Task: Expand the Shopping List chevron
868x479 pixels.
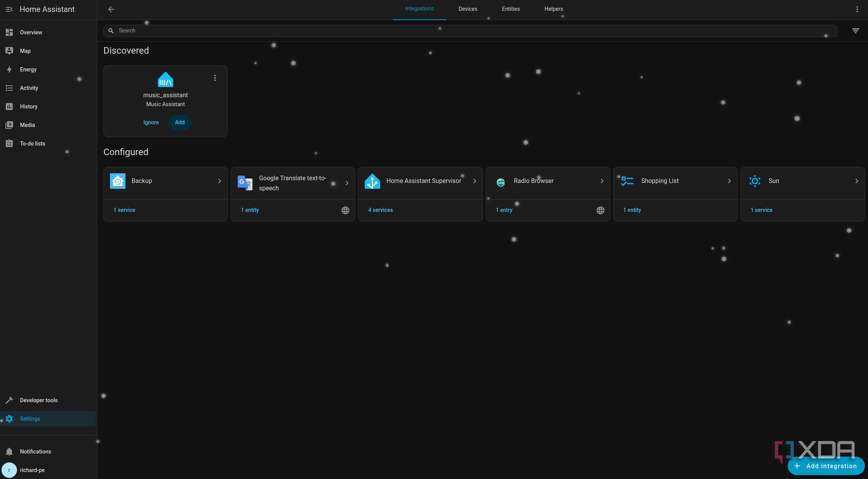Action: (x=729, y=181)
